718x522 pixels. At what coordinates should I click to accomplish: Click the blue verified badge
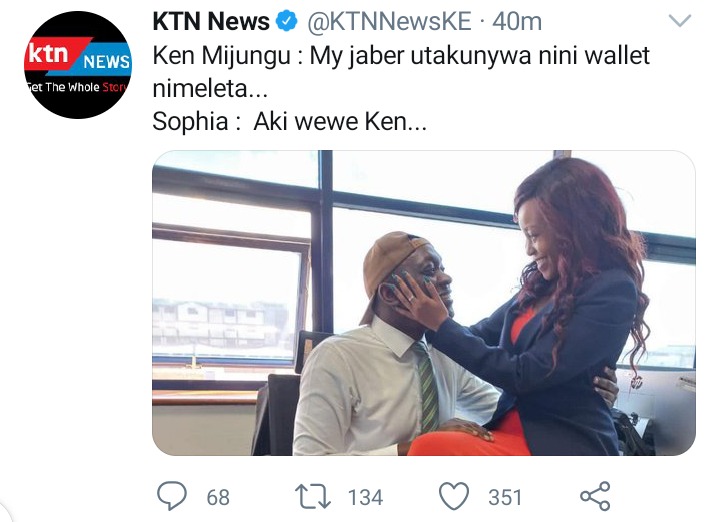[287, 22]
